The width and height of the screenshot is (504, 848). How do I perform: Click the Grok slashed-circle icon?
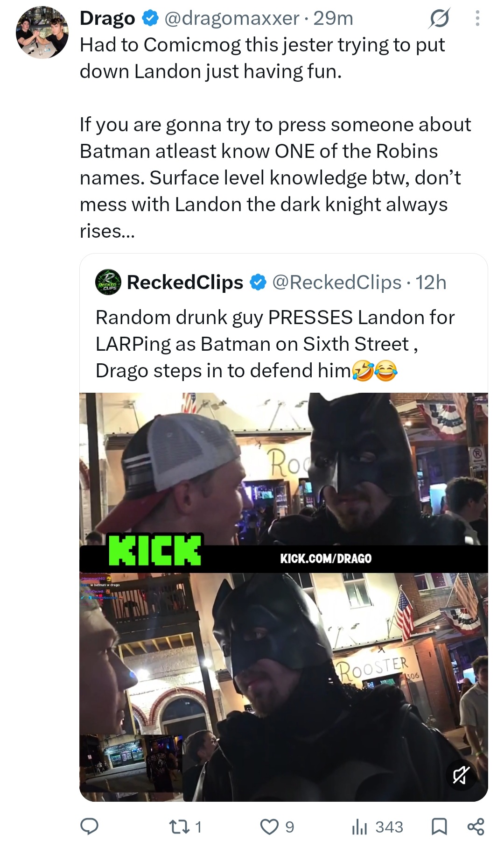439,19
